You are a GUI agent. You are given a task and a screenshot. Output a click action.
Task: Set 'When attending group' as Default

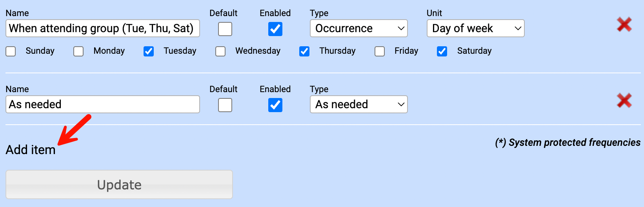[x=225, y=29]
